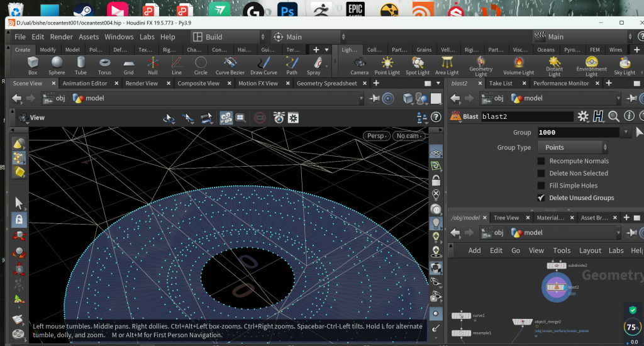Viewport: 644px width, 346px height.
Task: Open the left Main radial menu dropdown
Action: 309,37
